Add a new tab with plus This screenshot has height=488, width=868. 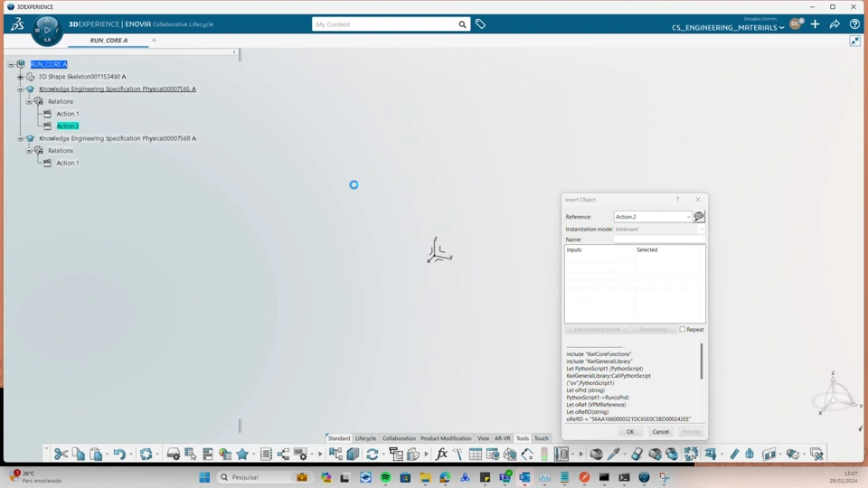(x=154, y=41)
